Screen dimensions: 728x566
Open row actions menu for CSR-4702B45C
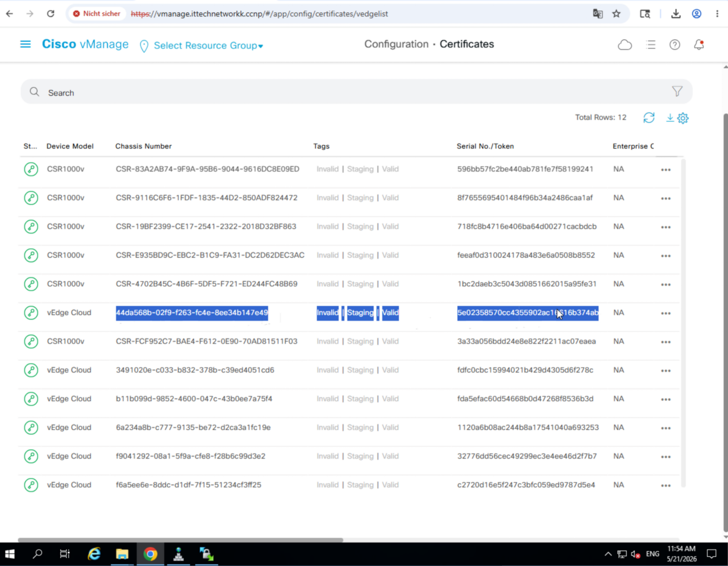coord(666,284)
